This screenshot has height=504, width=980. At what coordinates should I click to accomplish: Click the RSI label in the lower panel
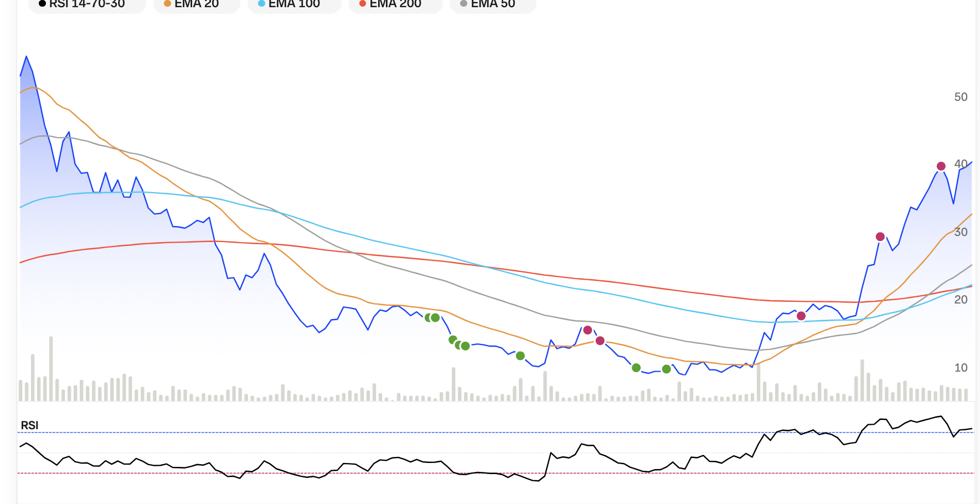[29, 425]
